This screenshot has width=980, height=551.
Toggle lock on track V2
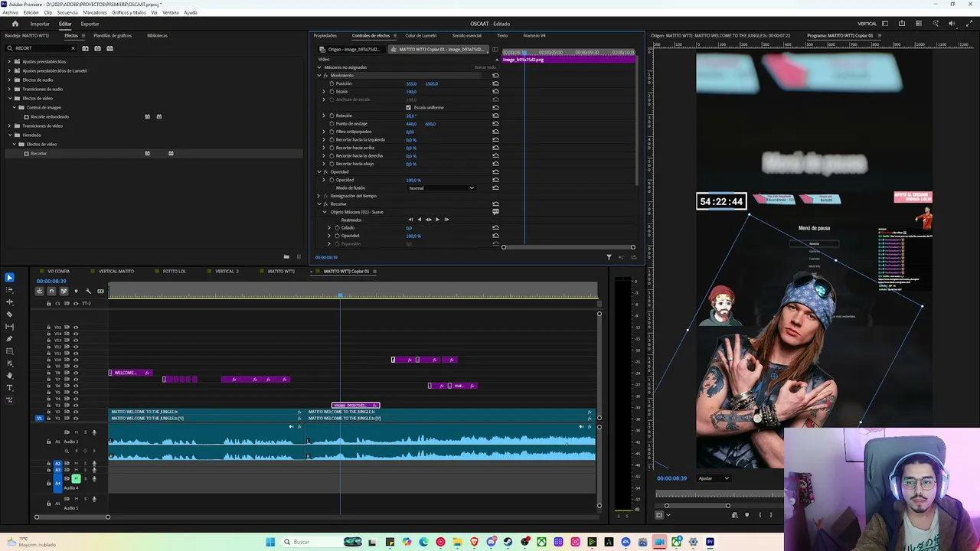(49, 412)
